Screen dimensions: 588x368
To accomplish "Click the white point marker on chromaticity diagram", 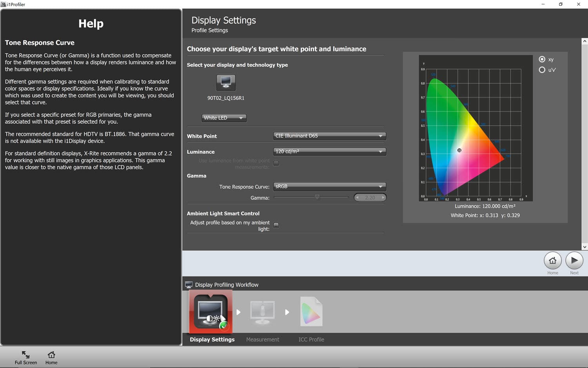I will pos(459,150).
